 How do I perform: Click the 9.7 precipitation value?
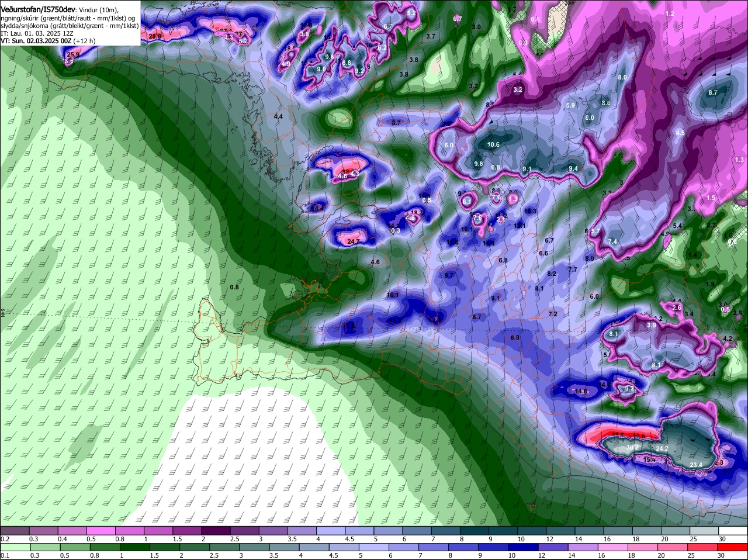pos(449,275)
